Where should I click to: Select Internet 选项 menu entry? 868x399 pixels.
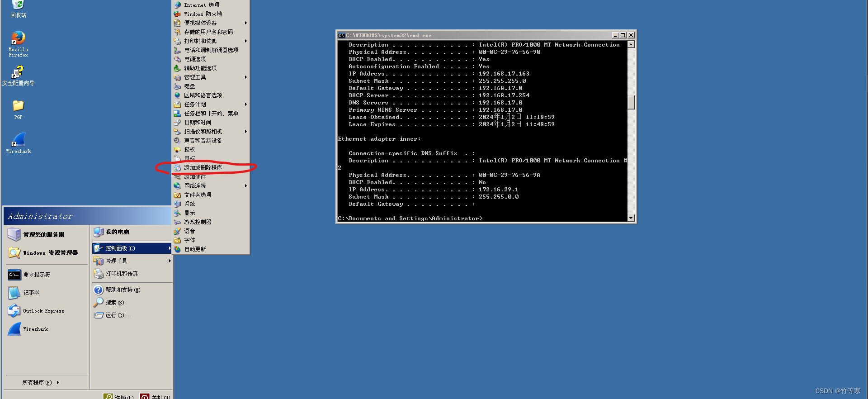pyautogui.click(x=211, y=5)
